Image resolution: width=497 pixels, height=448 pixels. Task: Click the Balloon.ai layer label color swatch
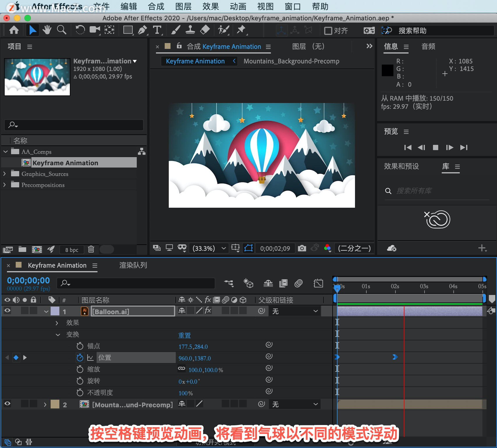tap(55, 311)
